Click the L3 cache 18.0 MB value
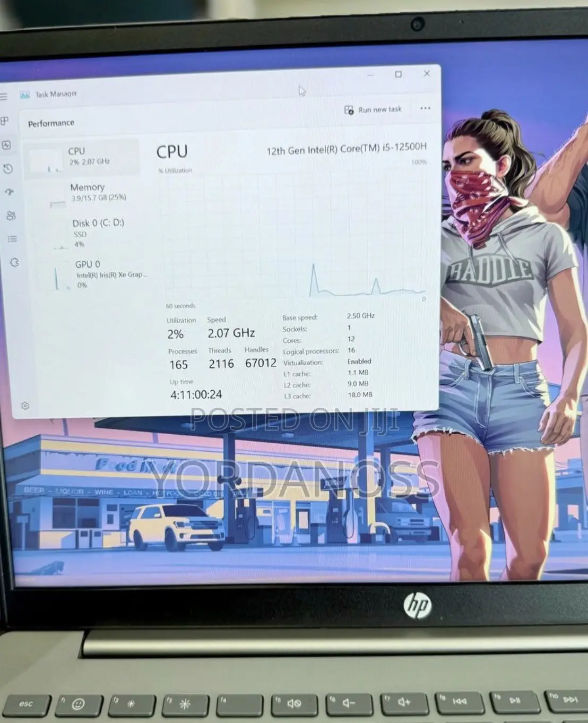Viewport: 588px width, 723px height. pyautogui.click(x=360, y=395)
